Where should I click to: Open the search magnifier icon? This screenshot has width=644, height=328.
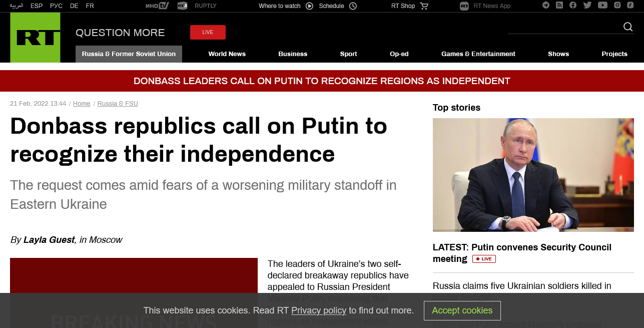point(628,27)
